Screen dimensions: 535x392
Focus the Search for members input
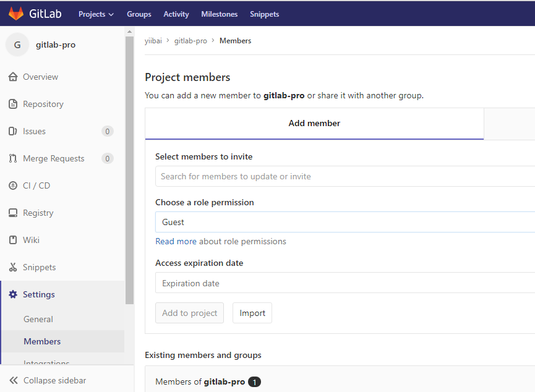coord(345,176)
